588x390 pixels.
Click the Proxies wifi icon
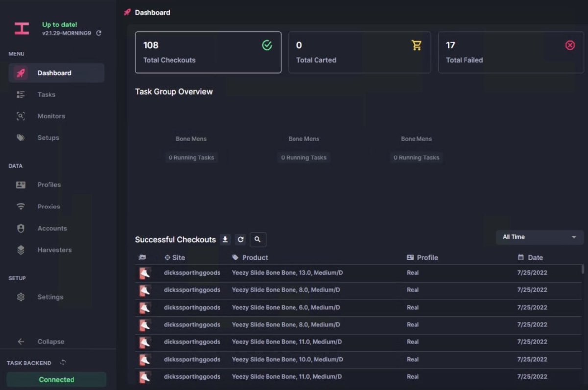(20, 206)
